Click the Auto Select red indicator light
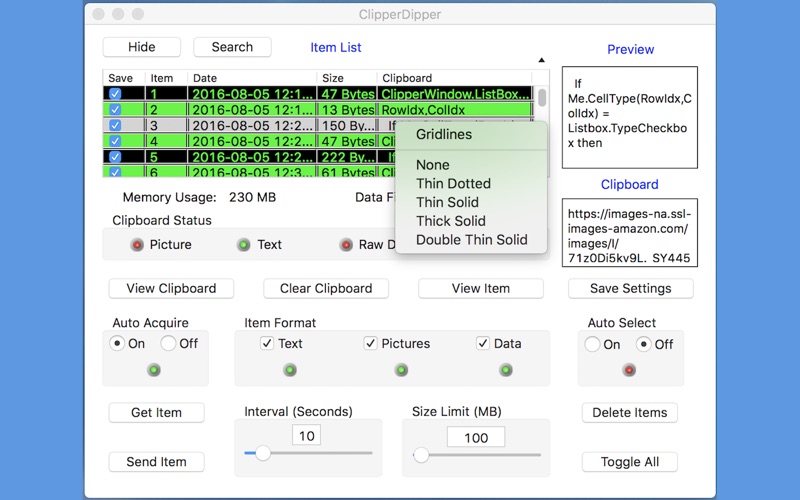The height and width of the screenshot is (500, 800). pyautogui.click(x=629, y=370)
